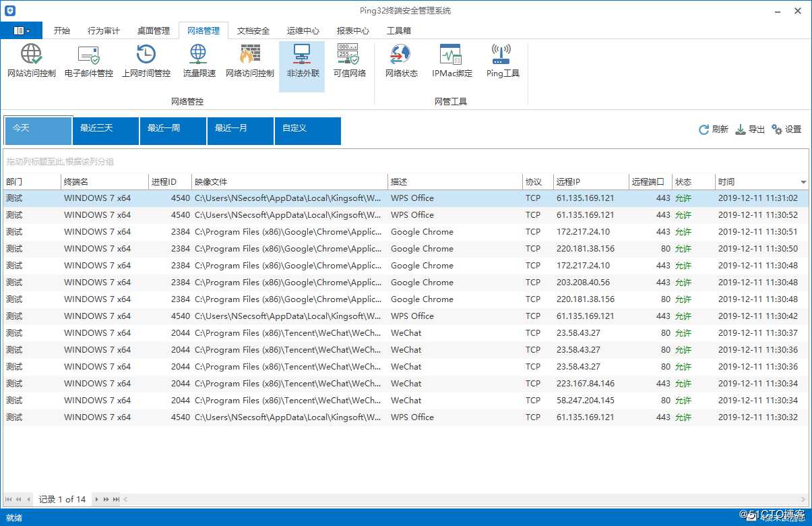Open 上网时间管控 online time control

pyautogui.click(x=146, y=63)
